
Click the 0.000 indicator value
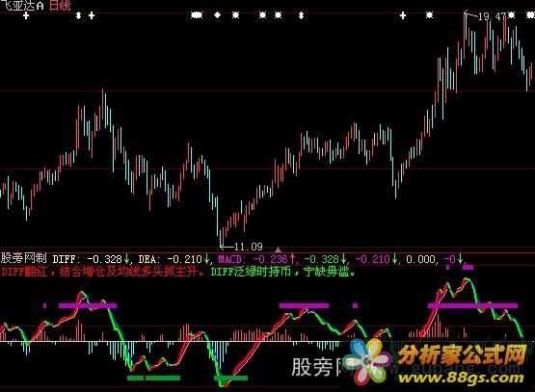click(x=420, y=259)
